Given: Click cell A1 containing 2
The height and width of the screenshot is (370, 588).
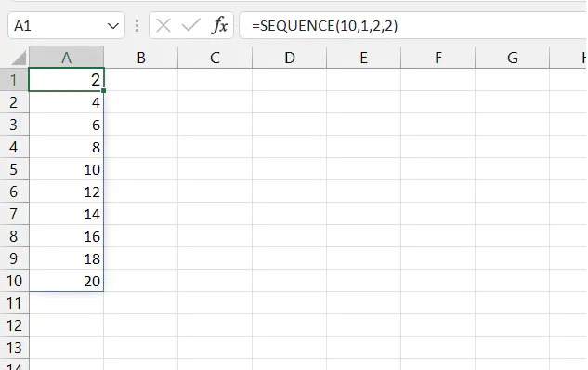Looking at the screenshot, I should coord(66,80).
